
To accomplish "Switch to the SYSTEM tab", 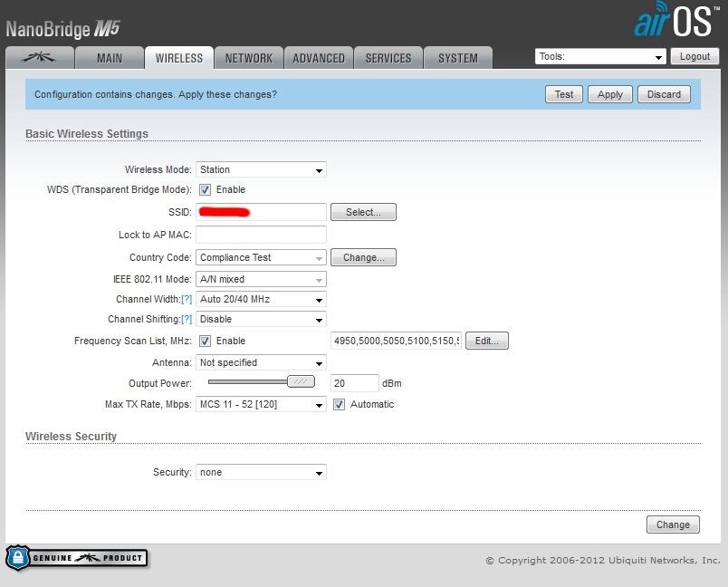I will 458,58.
